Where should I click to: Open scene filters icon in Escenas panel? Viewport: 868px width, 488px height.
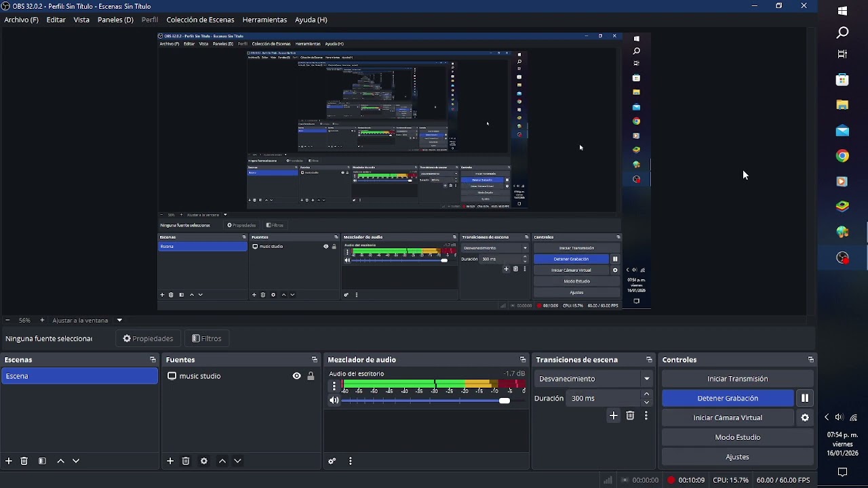[x=42, y=461]
